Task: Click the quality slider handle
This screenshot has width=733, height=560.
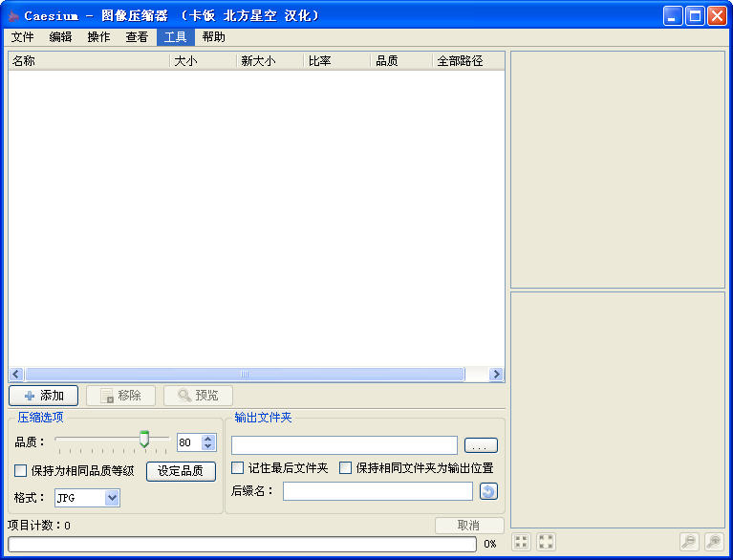Action: point(144,439)
